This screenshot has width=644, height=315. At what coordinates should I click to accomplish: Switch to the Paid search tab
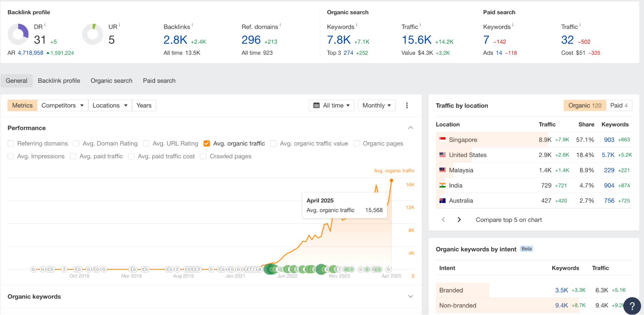click(x=159, y=81)
